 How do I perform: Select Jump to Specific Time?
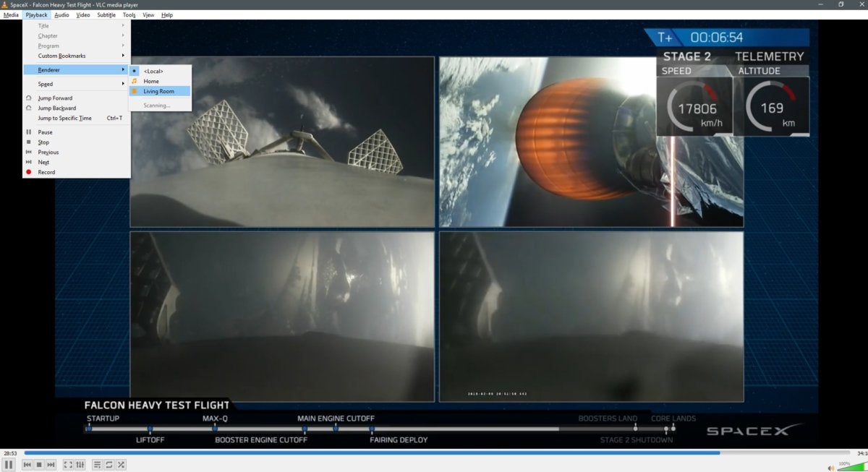click(x=76, y=118)
